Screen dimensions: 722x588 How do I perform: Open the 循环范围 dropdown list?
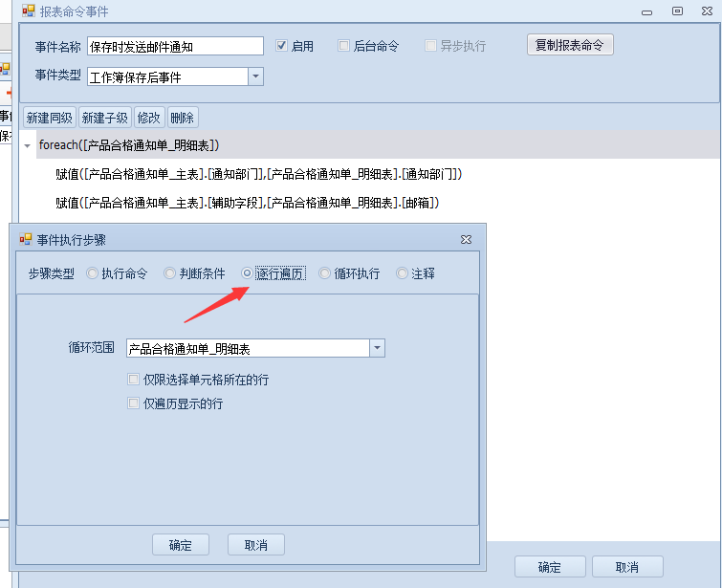[377, 349]
